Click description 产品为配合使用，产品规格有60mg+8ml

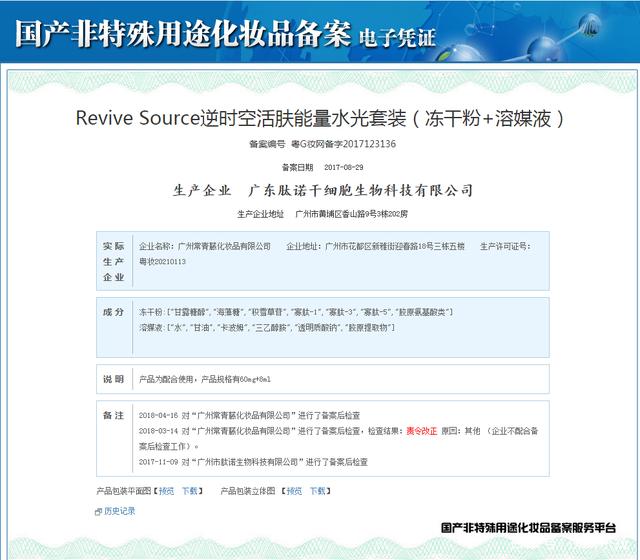pyautogui.click(x=205, y=379)
